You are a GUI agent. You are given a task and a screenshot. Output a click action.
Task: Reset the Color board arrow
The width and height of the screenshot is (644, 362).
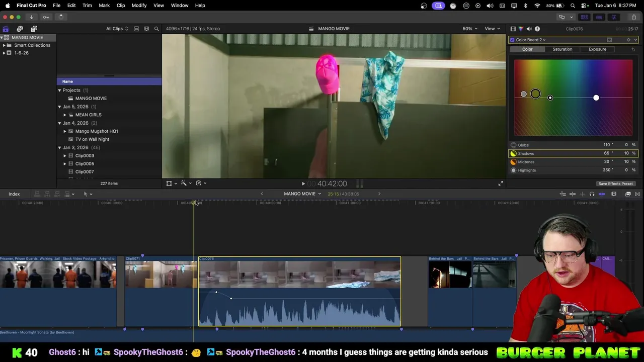click(633, 49)
